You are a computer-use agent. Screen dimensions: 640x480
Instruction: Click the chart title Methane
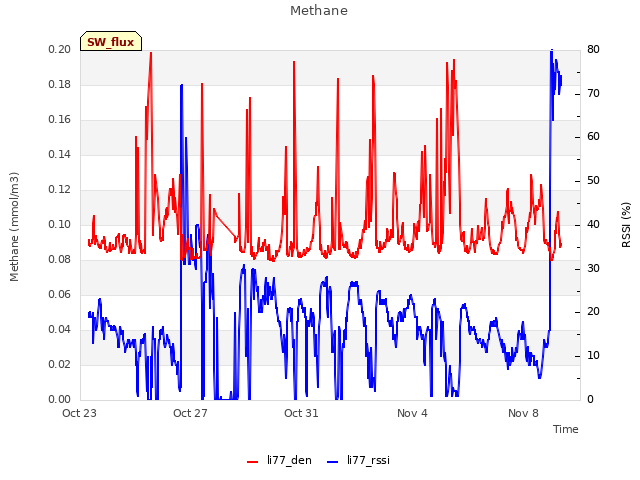tap(319, 11)
